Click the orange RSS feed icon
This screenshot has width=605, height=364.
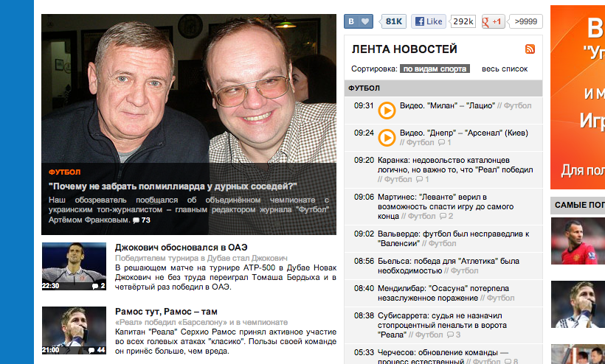tap(530, 49)
